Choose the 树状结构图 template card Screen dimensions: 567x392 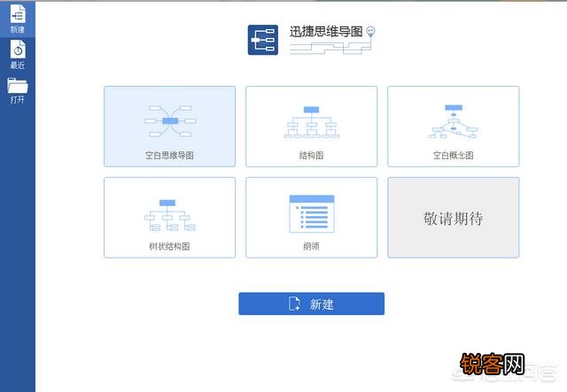169,218
